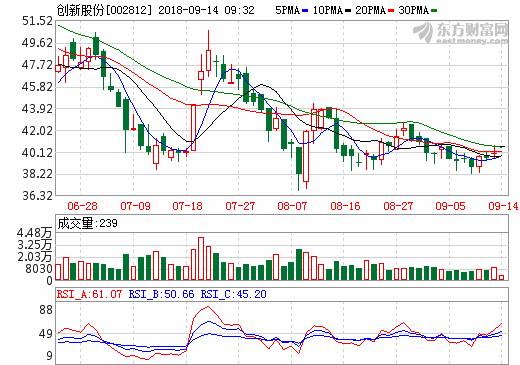Click the 36.32 price axis label
520x365 pixels.
(x=37, y=196)
